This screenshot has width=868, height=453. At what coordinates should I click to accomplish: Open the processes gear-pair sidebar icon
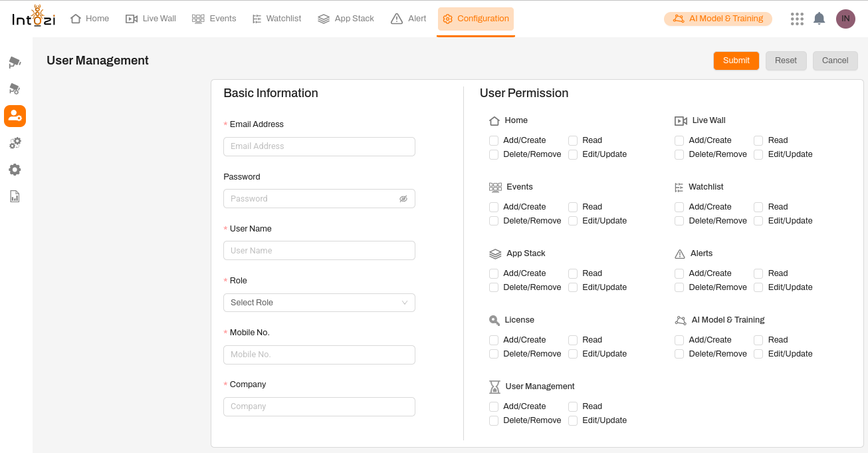[x=15, y=142]
